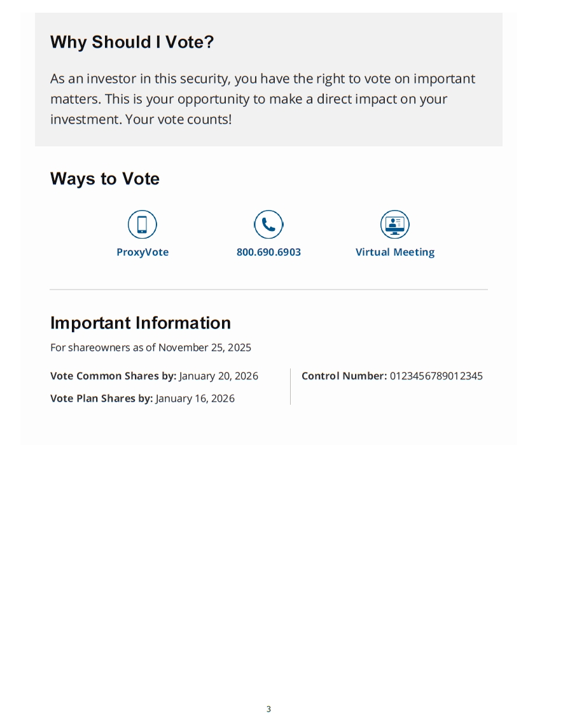Click the "Important Information" heading
The image size is (563, 728).
pos(141,323)
